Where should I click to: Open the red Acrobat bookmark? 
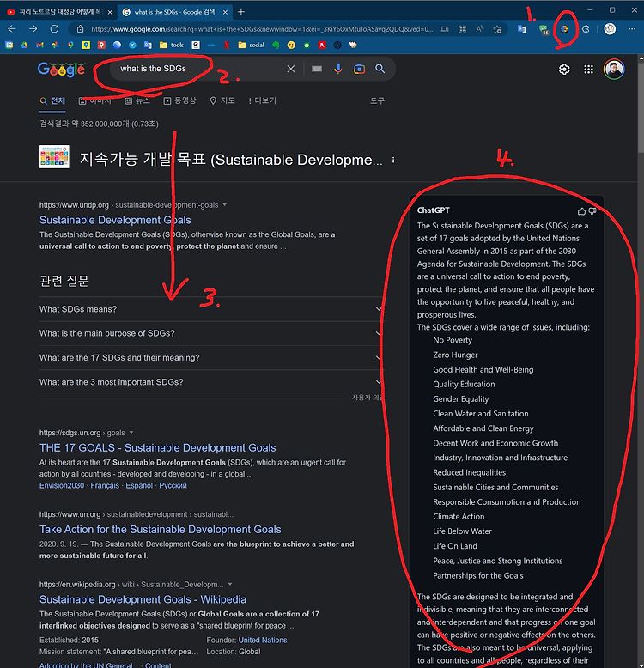point(322,45)
